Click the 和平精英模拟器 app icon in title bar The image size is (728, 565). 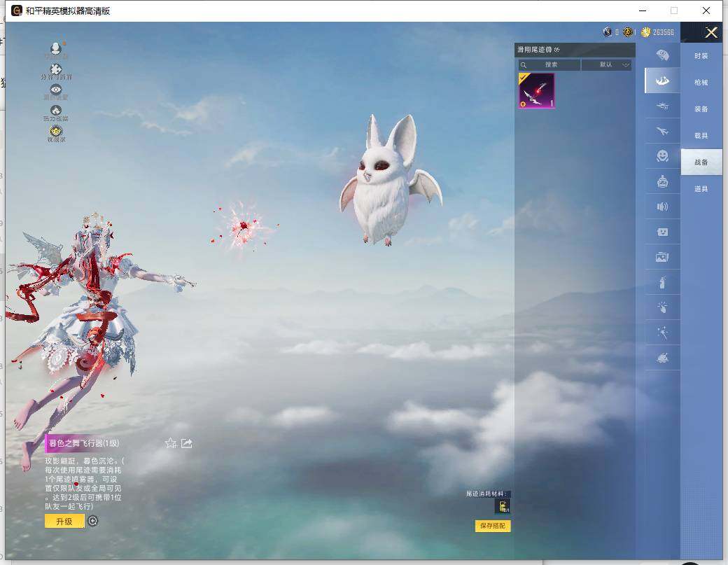point(17,11)
